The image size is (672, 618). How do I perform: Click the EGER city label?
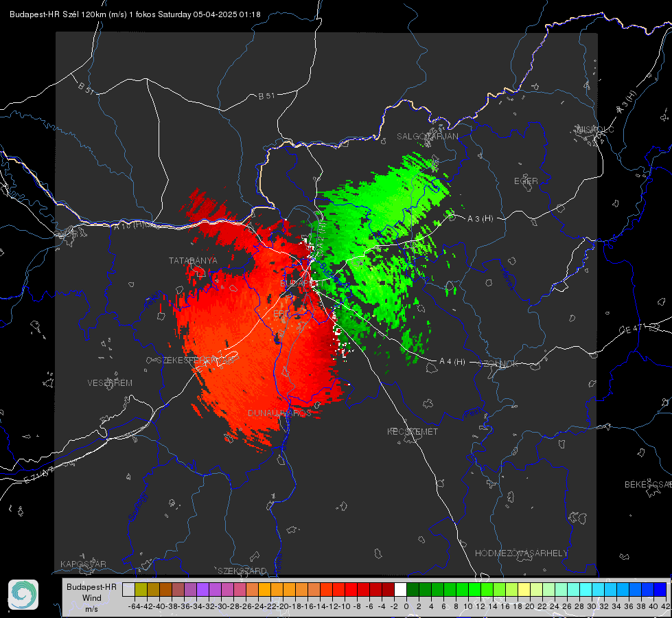526,181
